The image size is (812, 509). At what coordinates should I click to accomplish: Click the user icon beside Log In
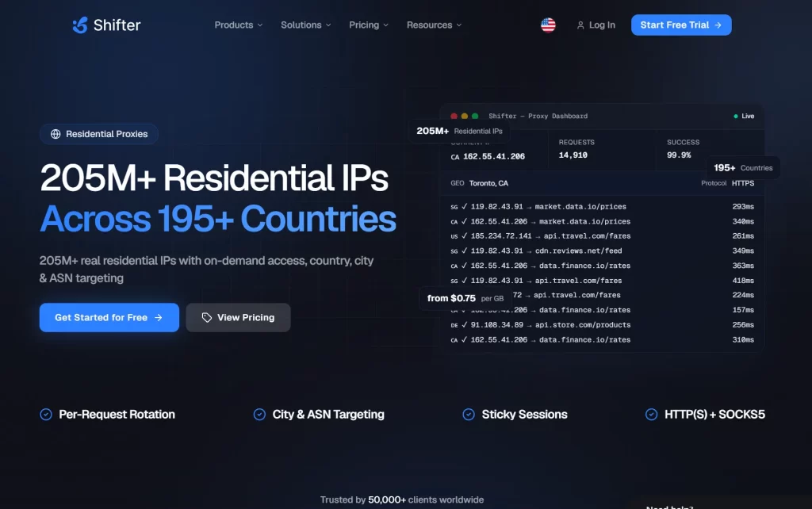tap(580, 25)
